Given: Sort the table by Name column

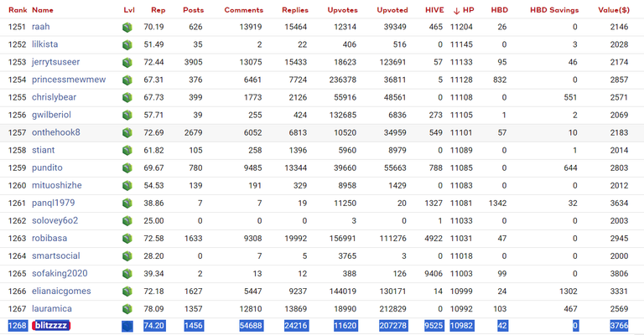Looking at the screenshot, I should pyautogui.click(x=43, y=10).
